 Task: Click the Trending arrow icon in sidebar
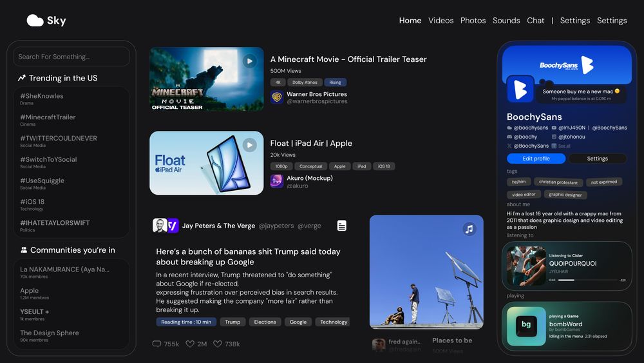pyautogui.click(x=22, y=78)
